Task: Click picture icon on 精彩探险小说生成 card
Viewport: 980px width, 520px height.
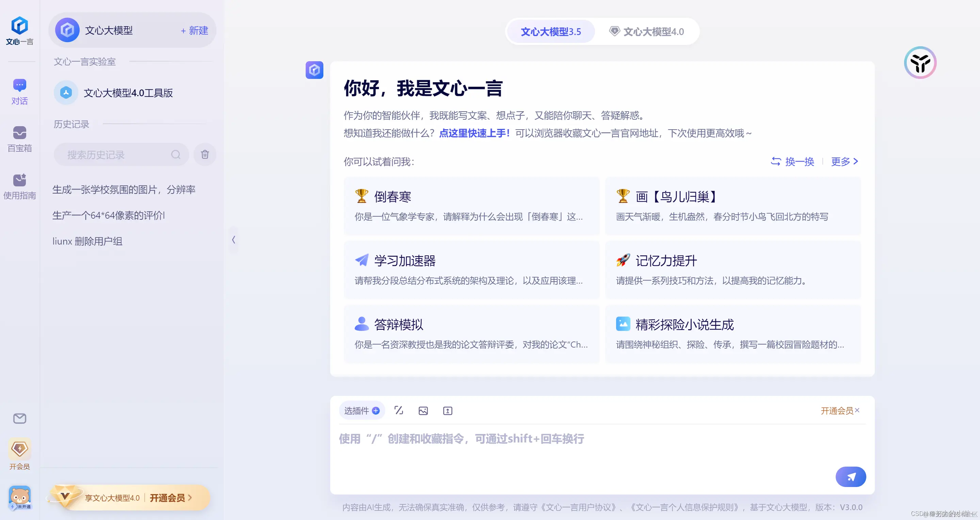Action: coord(623,324)
